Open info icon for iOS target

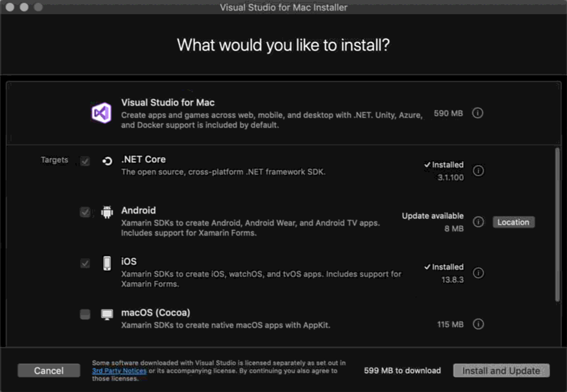(478, 273)
